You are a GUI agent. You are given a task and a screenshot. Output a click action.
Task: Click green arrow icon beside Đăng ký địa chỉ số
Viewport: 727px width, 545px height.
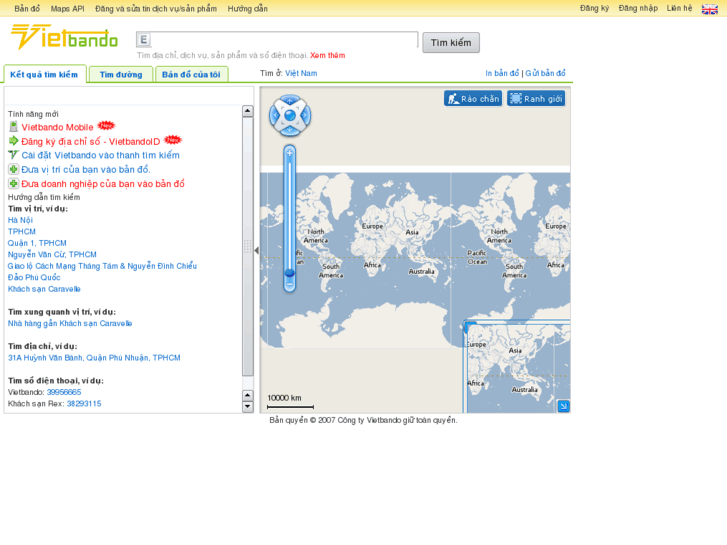pos(13,141)
